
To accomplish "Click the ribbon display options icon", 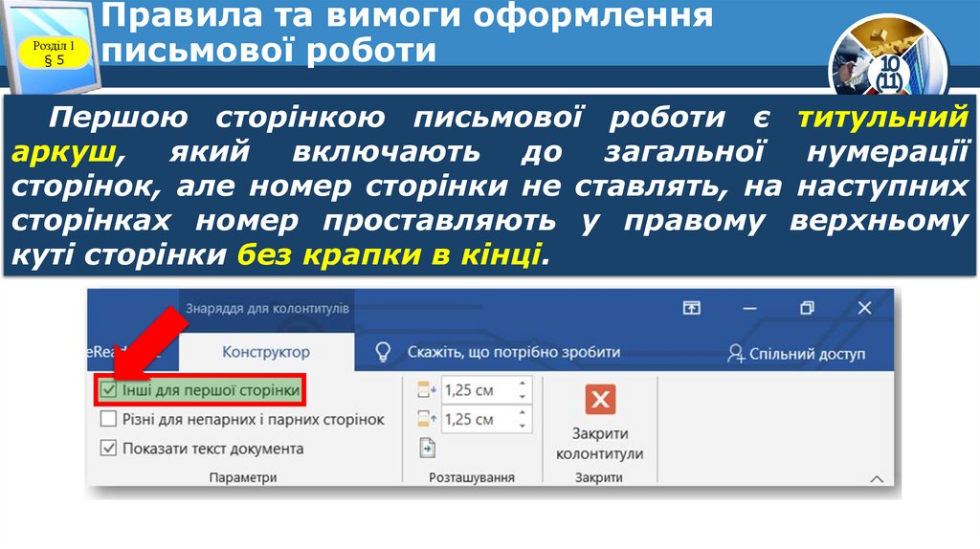I will (691, 308).
